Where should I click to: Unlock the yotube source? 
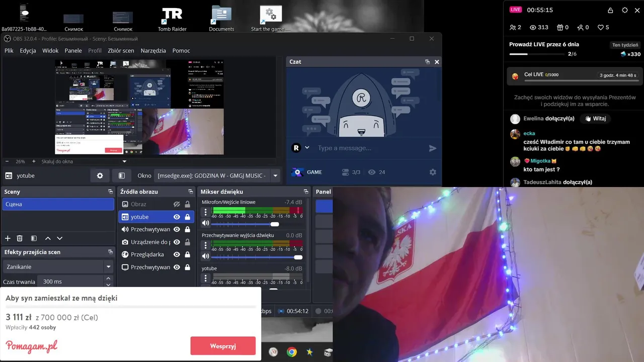187,217
